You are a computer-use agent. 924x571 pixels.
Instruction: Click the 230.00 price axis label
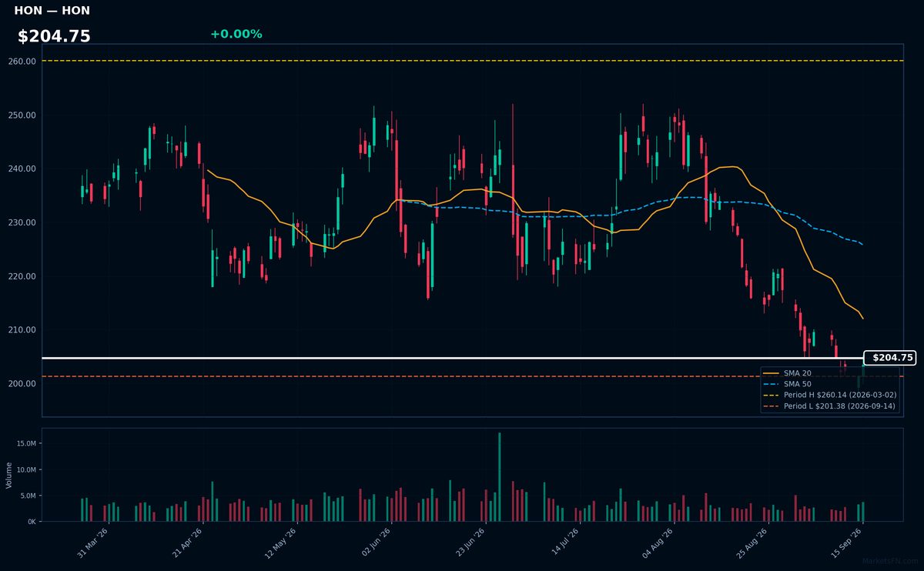[x=22, y=222]
